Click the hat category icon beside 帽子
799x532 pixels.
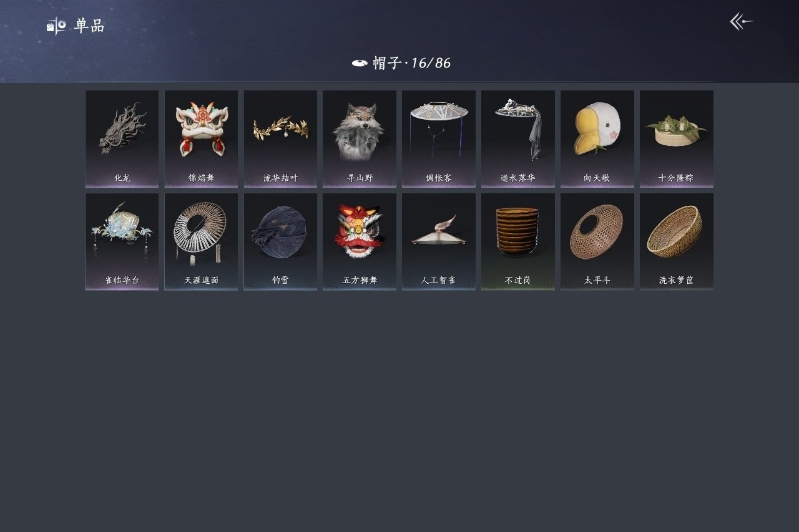click(x=360, y=63)
